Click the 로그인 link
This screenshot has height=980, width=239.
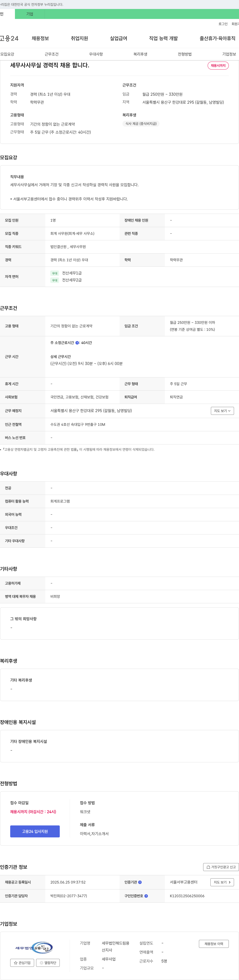tap(223, 24)
